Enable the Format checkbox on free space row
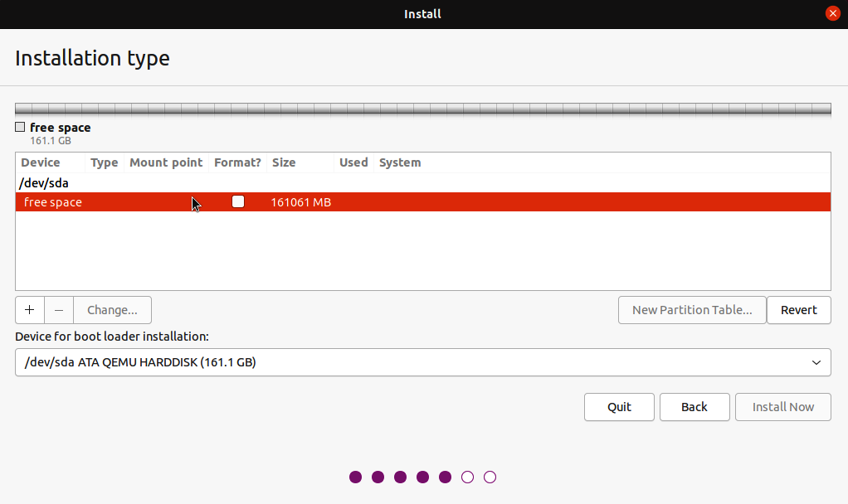 [238, 201]
